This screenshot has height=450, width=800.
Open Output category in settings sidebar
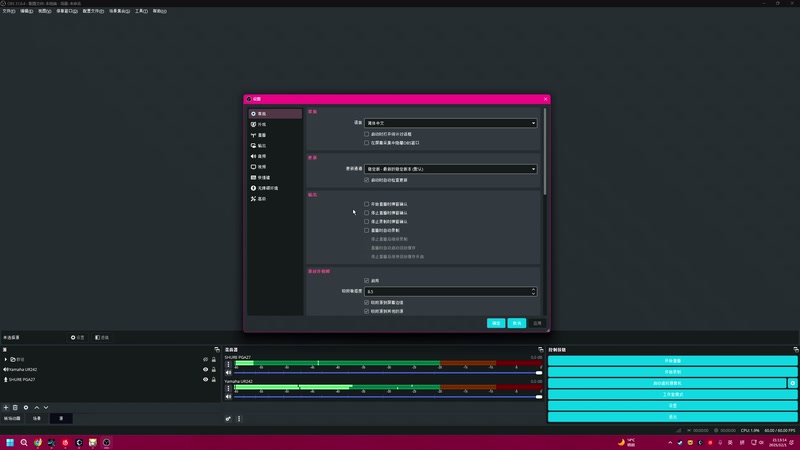click(275, 146)
